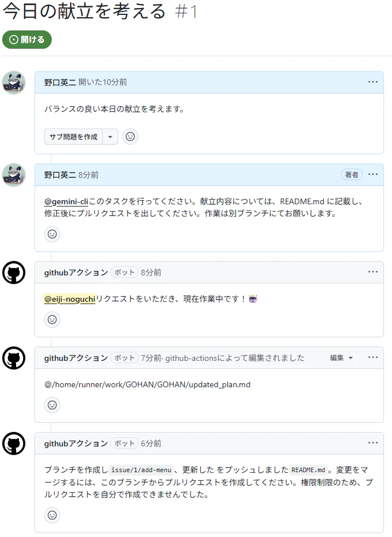Click the 開ける open status badge
This screenshot has height=537, width=392.
27,40
